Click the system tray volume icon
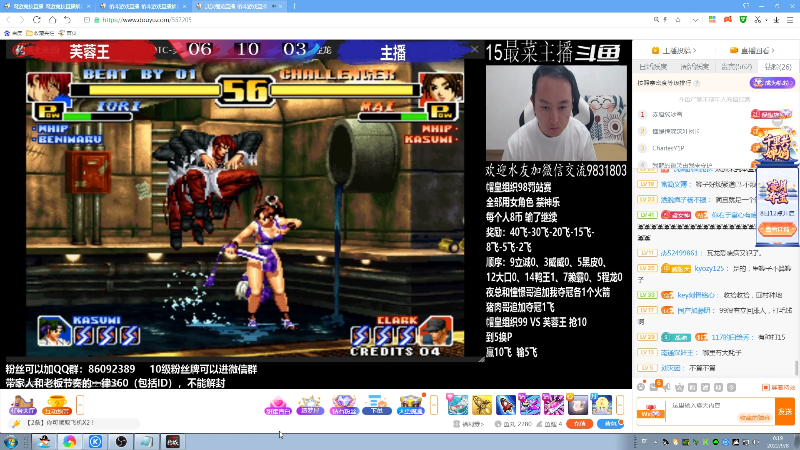 756,442
